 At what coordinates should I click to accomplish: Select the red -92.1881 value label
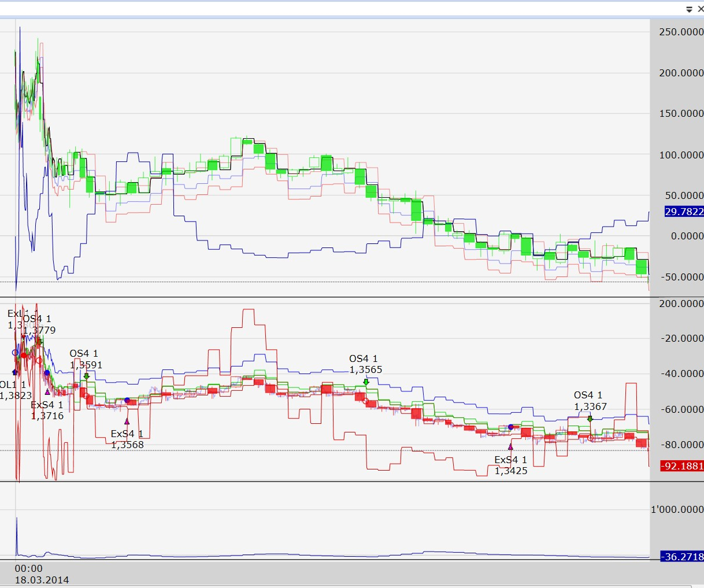pos(682,466)
